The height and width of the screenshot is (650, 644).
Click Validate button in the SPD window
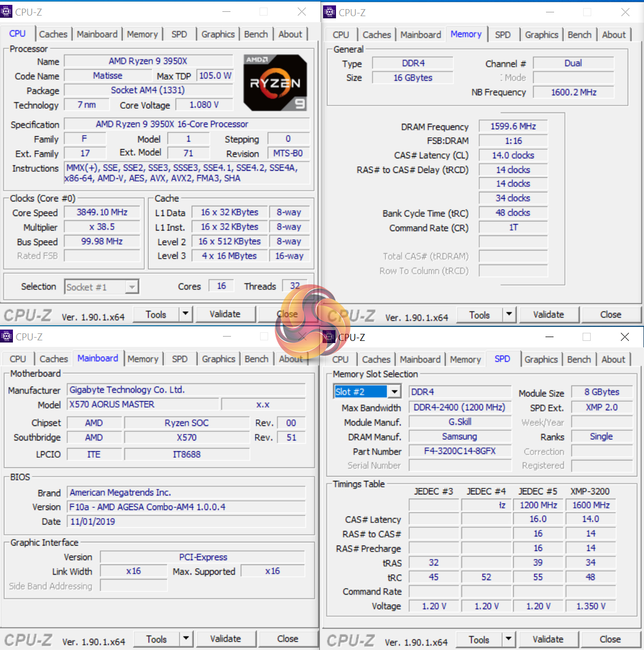[x=548, y=639]
